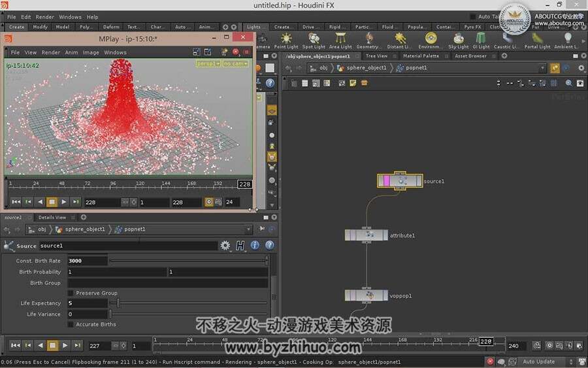Enable the Accurate Births checkbox
The image size is (588, 368).
[71, 324]
